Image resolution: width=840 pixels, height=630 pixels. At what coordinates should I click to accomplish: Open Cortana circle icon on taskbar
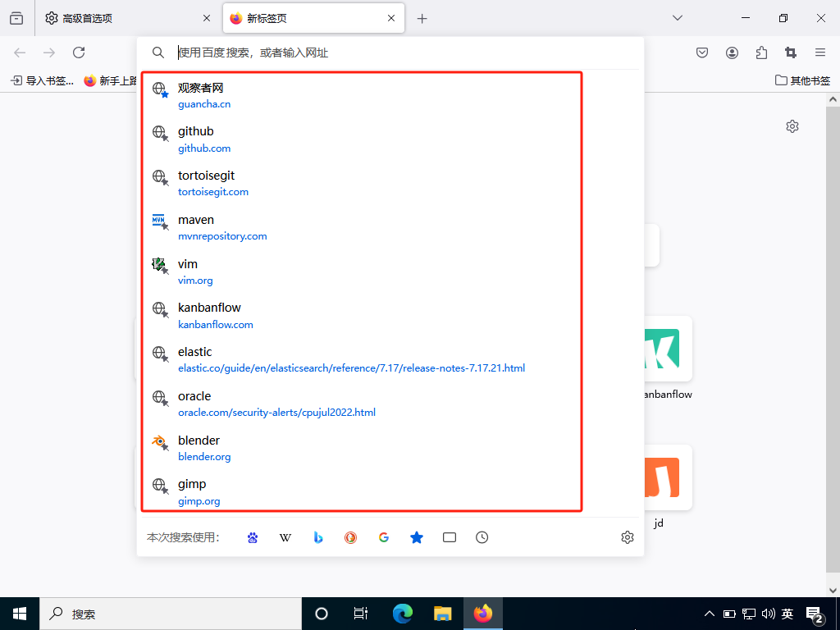pyautogui.click(x=322, y=614)
